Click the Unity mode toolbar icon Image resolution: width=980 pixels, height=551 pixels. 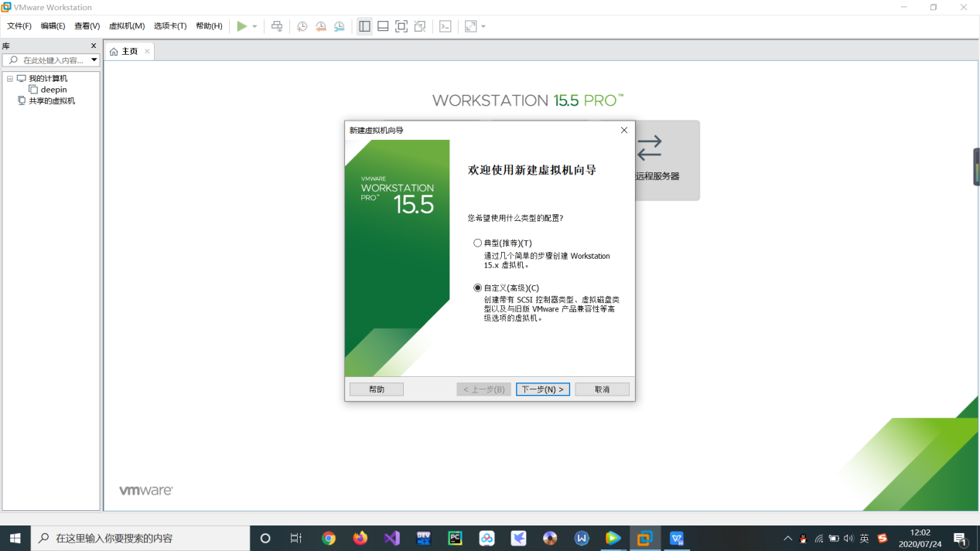click(420, 26)
